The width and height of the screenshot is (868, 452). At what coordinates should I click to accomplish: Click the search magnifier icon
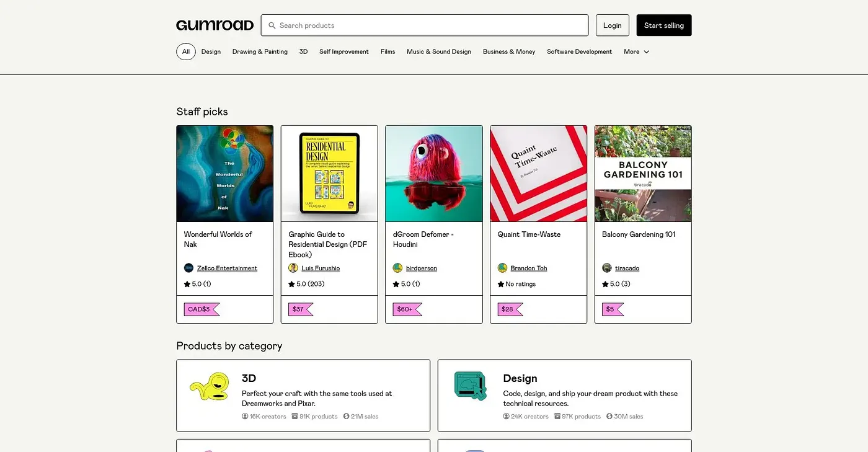click(x=272, y=25)
